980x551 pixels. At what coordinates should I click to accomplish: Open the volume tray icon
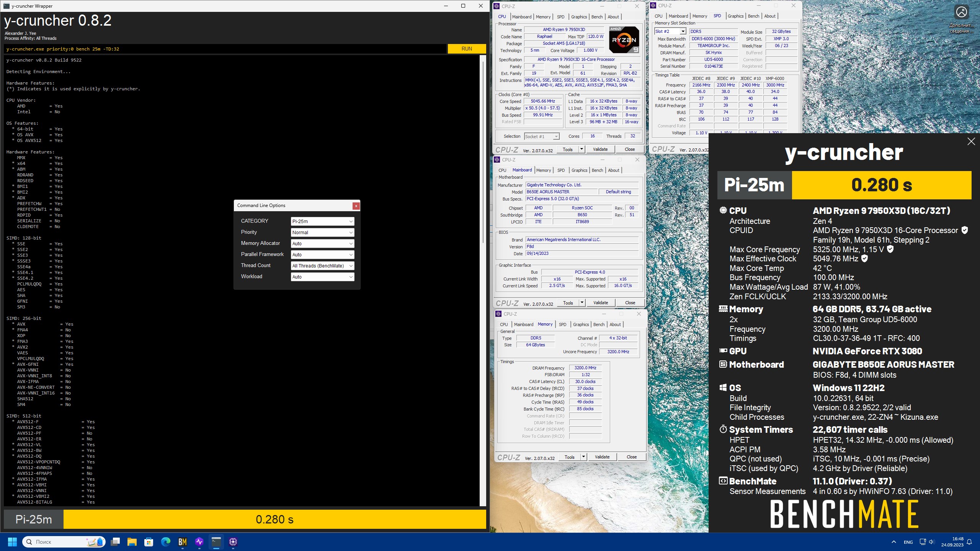click(931, 542)
